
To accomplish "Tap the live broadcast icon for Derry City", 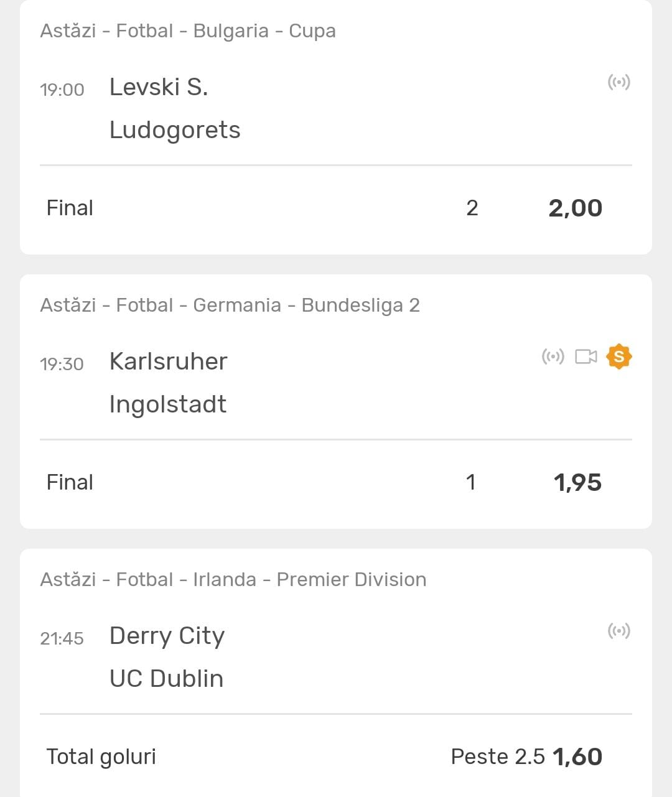I will 618,631.
